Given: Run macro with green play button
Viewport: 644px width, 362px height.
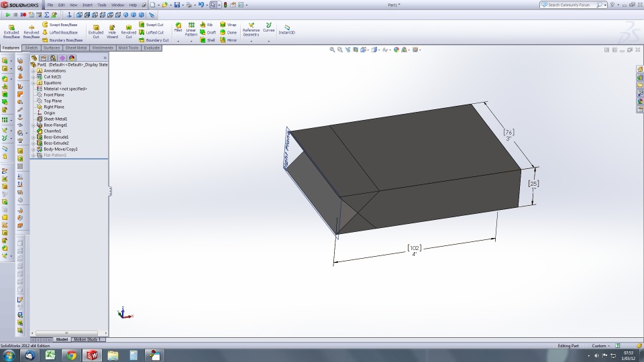Looking at the screenshot, I should (x=7, y=15).
